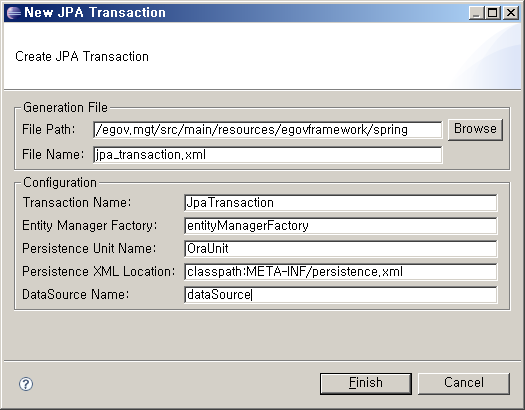Select the File Name field containing jpa_transaction.xml

click(268, 155)
